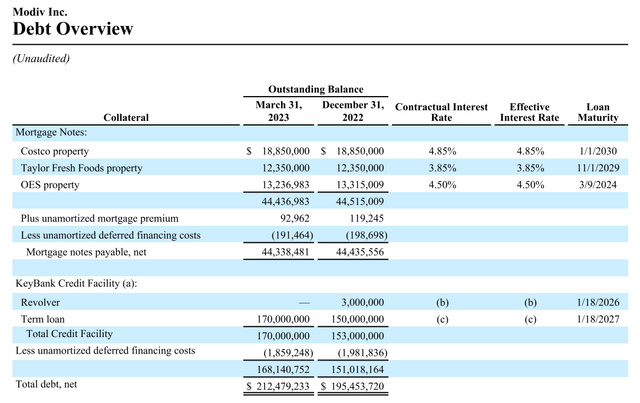The height and width of the screenshot is (403, 640).
Task: Select the "Effective Interest Rate" header
Action: 529,112
